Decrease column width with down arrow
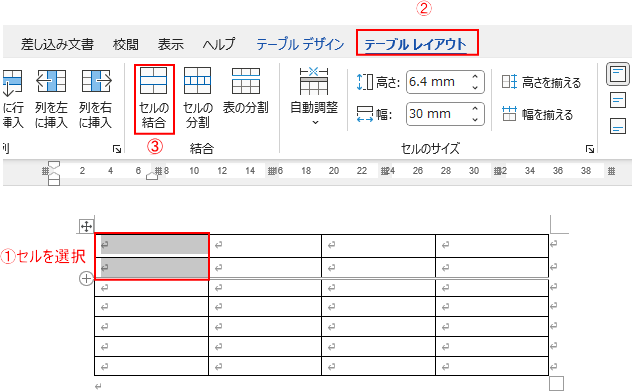Screen dimensions: 632x391 tap(475, 119)
